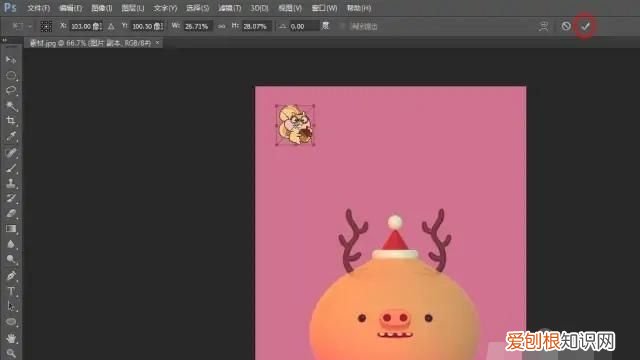Viewport: 640px width, 360px height.
Task: Select the Healing Brush tool
Action: pyautogui.click(x=11, y=153)
